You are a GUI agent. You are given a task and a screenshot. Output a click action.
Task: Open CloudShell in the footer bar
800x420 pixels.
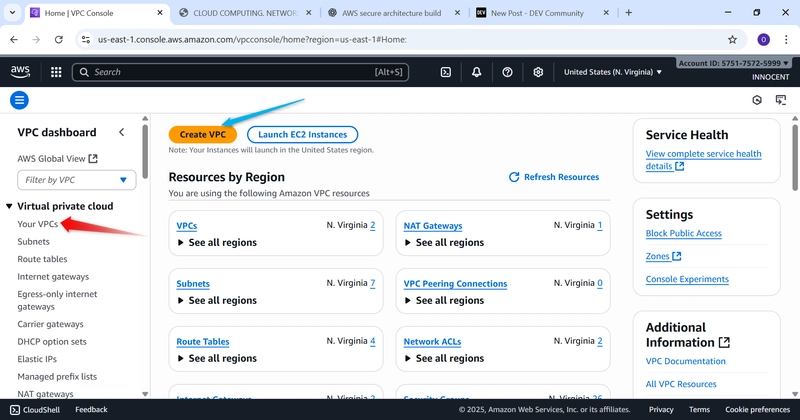point(35,409)
